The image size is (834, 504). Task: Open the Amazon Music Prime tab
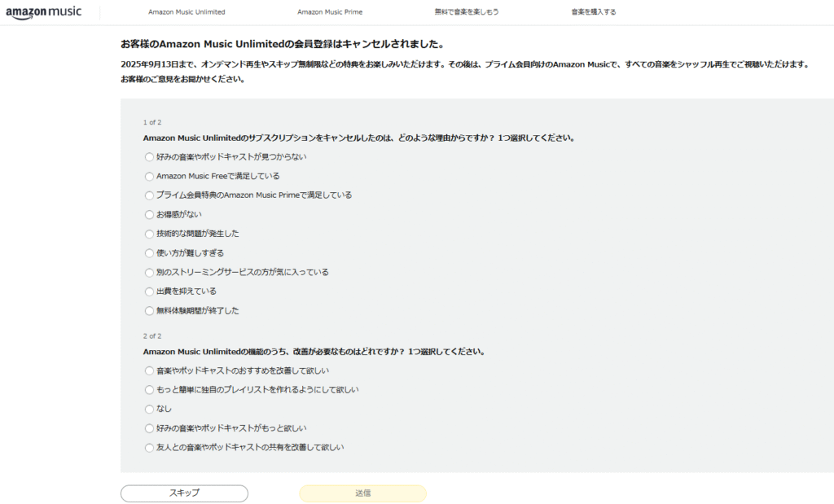(x=330, y=11)
